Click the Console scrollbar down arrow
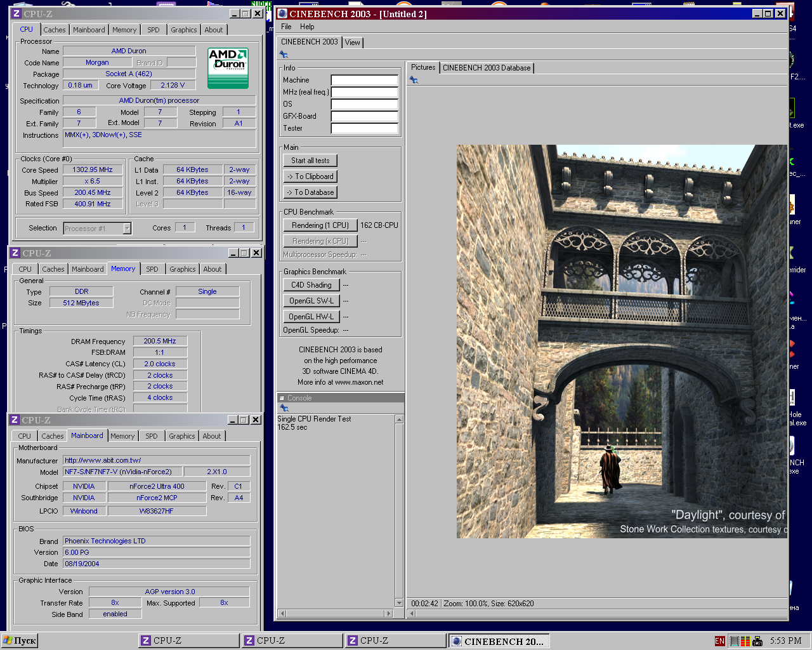 point(399,602)
